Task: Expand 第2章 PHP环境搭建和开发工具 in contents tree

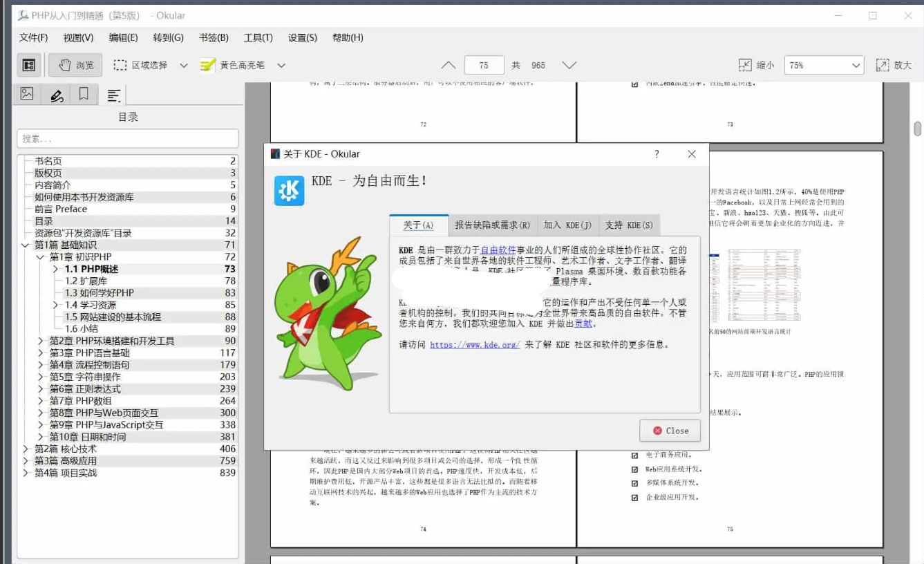Action: point(40,340)
